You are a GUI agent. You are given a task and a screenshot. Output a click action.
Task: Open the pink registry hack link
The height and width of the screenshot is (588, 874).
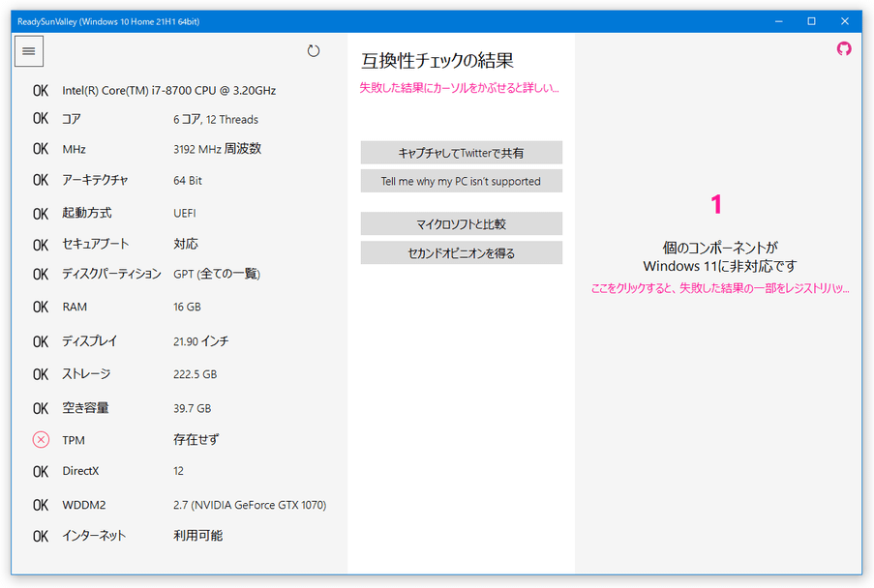(719, 288)
